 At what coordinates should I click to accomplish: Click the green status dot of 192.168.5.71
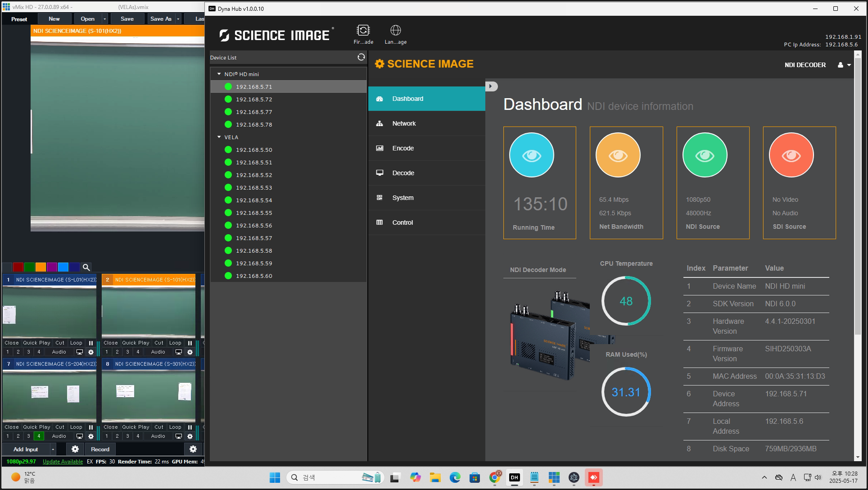(x=228, y=86)
